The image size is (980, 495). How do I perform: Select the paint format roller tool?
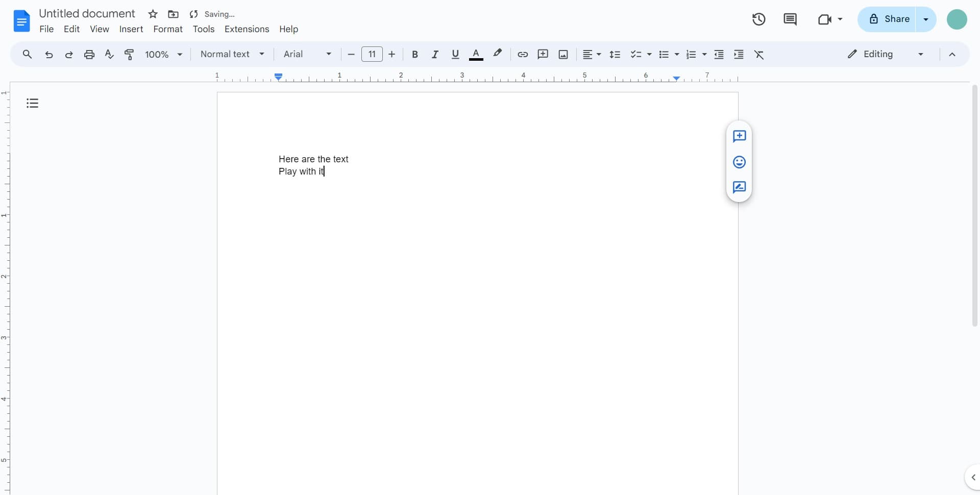[x=129, y=55]
